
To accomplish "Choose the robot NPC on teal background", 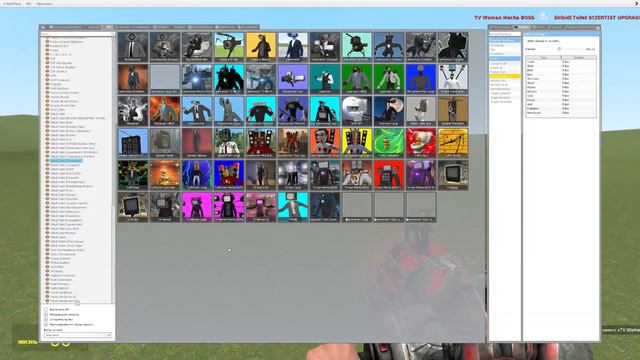I will [x=357, y=47].
